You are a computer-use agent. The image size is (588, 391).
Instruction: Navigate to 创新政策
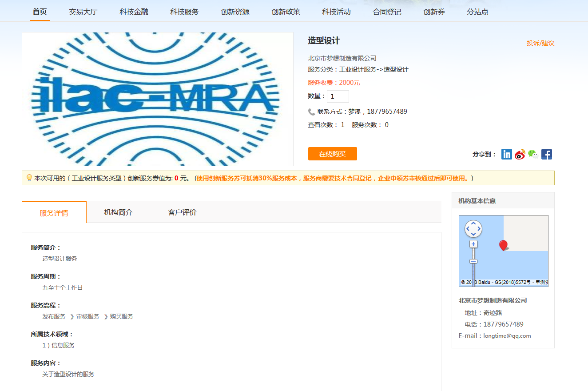click(286, 12)
